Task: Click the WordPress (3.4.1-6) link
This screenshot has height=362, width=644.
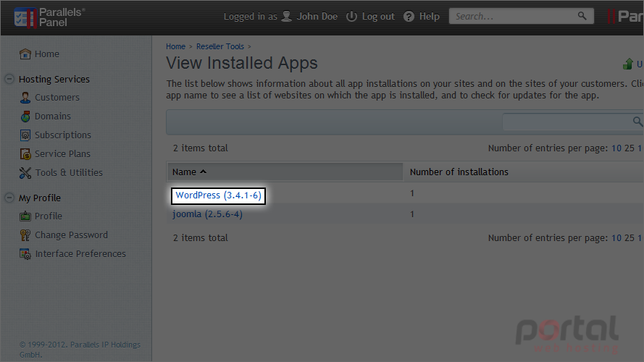Action: pyautogui.click(x=219, y=195)
